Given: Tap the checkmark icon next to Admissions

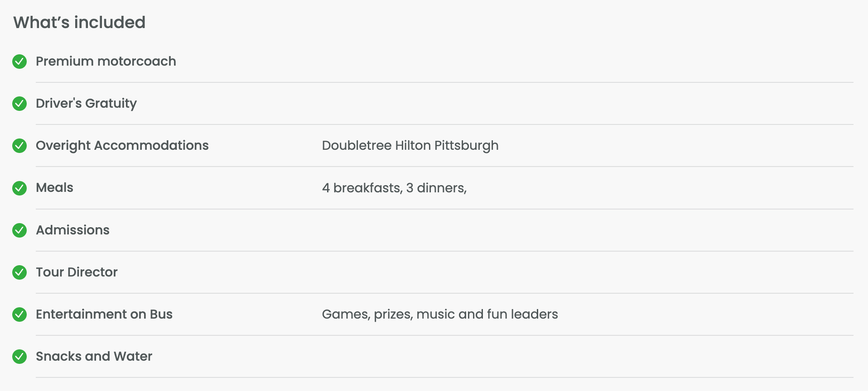Looking at the screenshot, I should (19, 230).
